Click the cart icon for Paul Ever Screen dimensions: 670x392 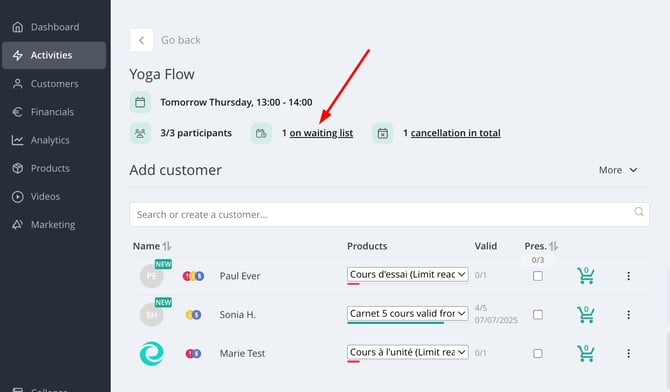point(585,276)
